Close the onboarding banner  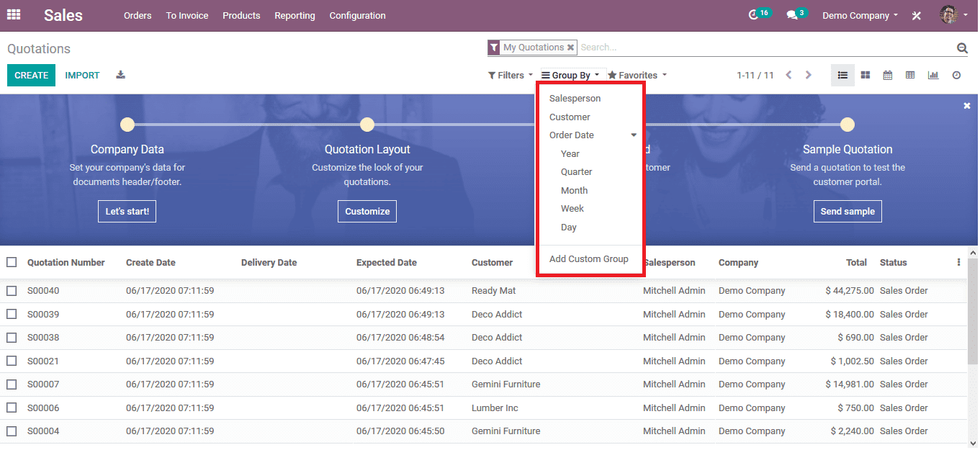[x=967, y=106]
